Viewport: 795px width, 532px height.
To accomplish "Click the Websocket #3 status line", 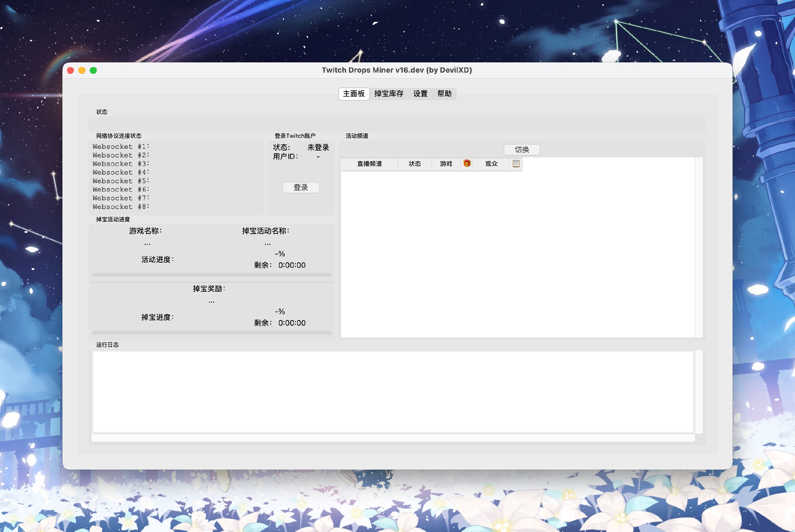I will (121, 164).
